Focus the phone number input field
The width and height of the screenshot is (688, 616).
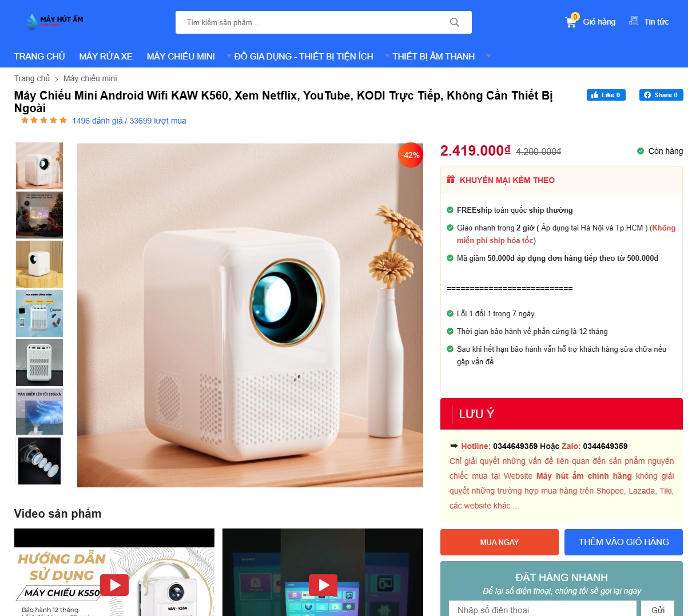tap(543, 610)
